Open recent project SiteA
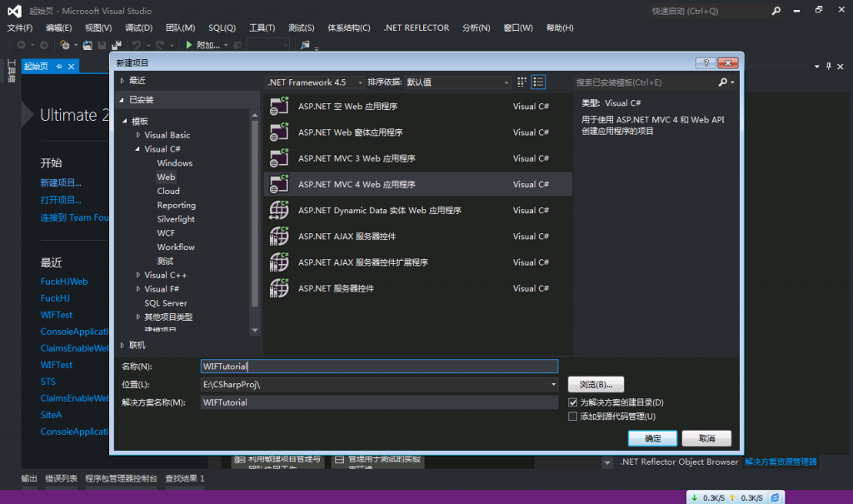 coord(51,415)
